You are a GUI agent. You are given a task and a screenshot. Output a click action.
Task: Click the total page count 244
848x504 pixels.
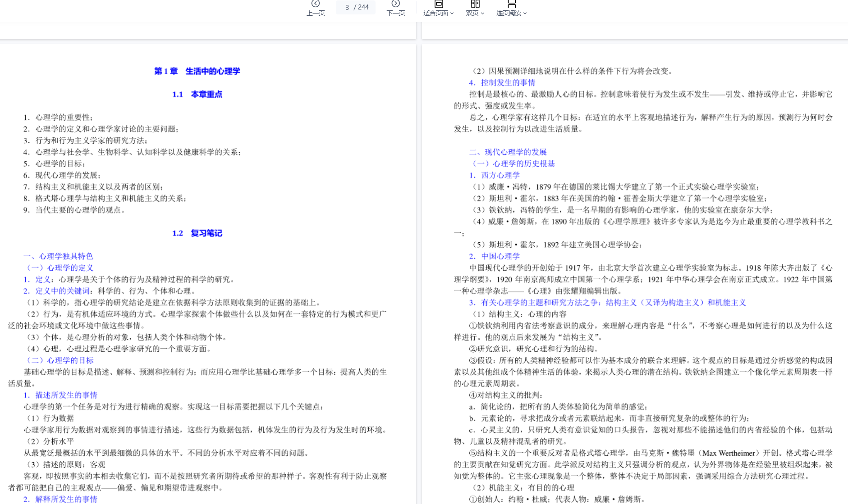[x=363, y=7]
